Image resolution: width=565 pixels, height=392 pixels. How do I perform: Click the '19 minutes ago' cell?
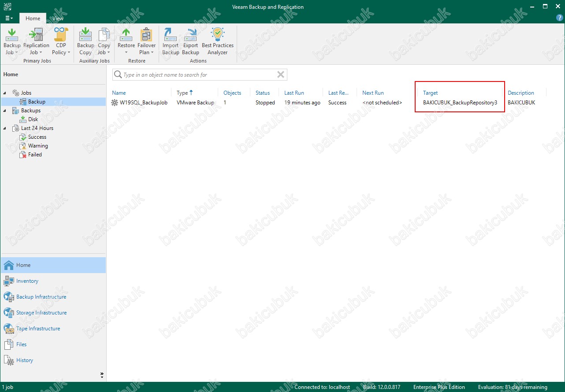tap(302, 103)
